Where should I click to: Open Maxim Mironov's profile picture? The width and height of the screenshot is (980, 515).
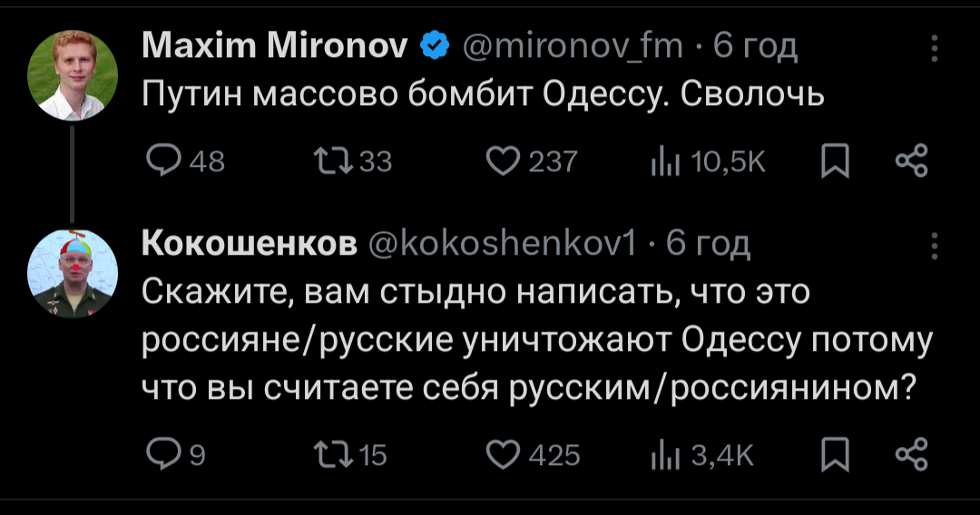(73, 73)
